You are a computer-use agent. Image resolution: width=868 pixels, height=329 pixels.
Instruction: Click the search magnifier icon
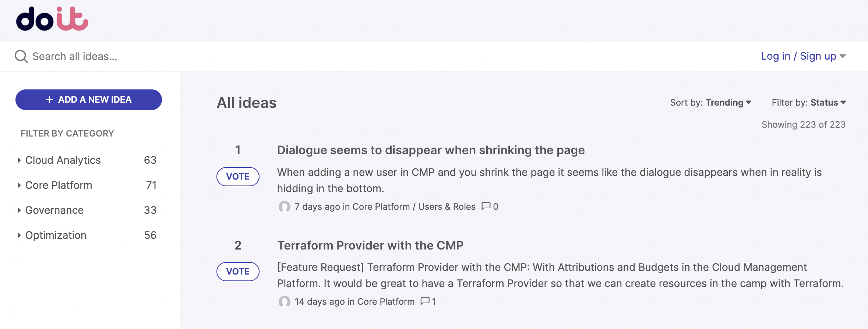pos(21,56)
